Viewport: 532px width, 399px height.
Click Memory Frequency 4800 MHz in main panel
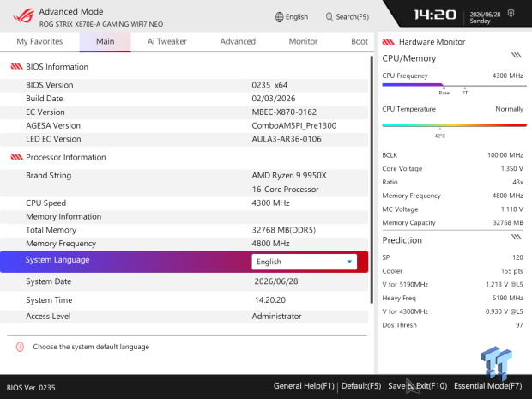(x=270, y=244)
